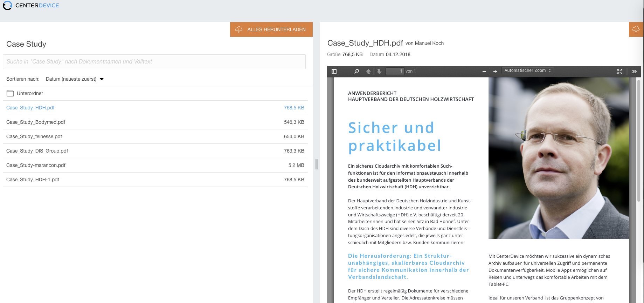Select Case_Study_DIS_Group.pdf
644x303 pixels.
point(37,151)
